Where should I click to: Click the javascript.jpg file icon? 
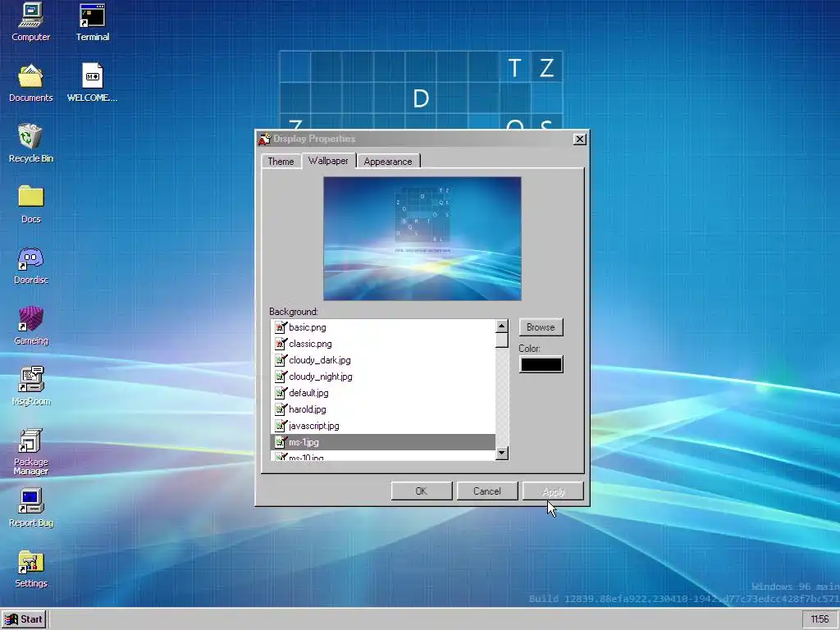[x=281, y=426]
